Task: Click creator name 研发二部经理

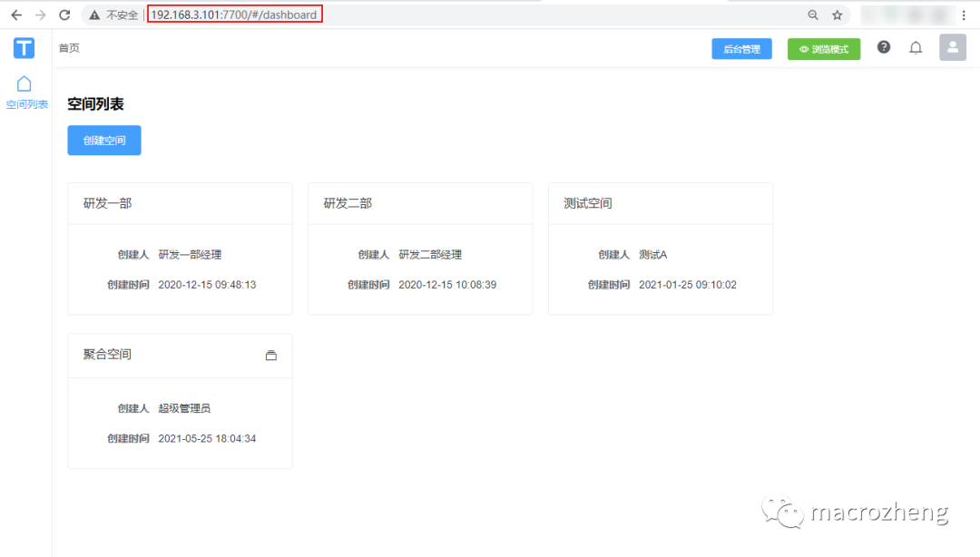Action: 430,254
